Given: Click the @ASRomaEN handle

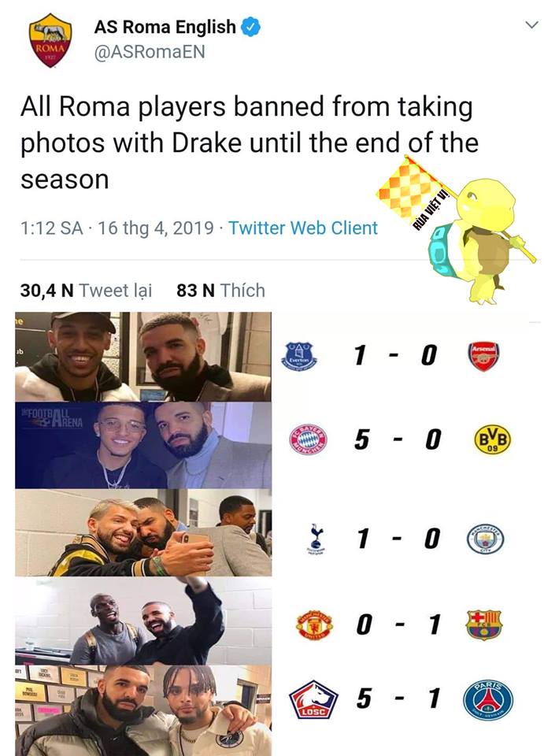Looking at the screenshot, I should coord(150,53).
